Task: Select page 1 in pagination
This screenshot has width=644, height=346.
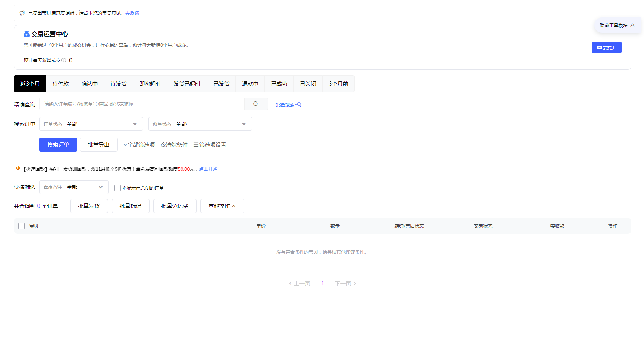Action: tap(323, 284)
